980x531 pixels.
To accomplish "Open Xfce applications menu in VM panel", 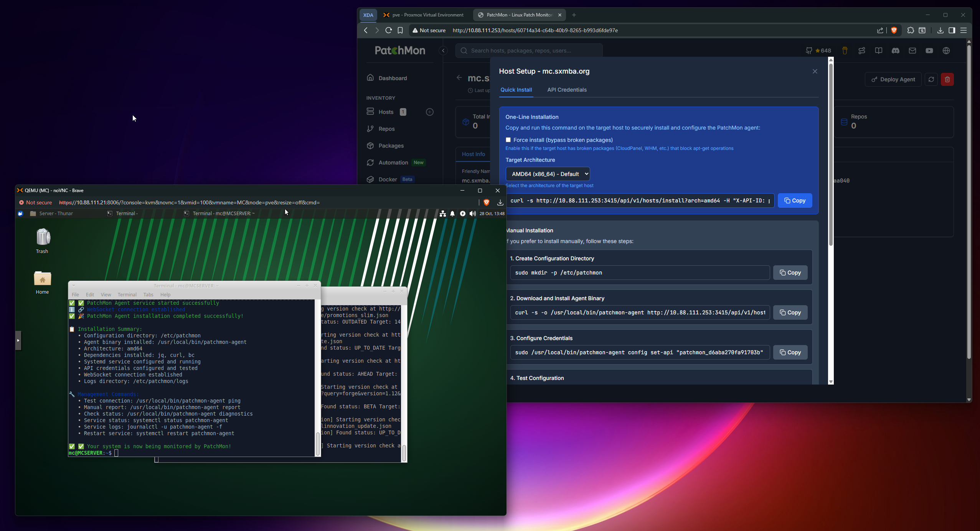I will point(20,214).
